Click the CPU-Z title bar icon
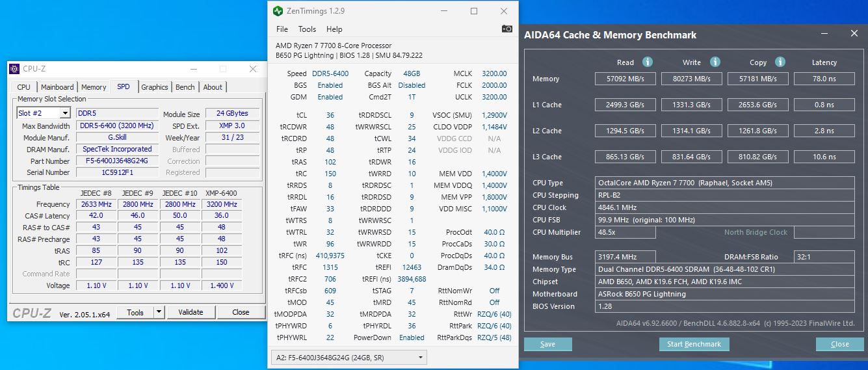 click(x=14, y=69)
